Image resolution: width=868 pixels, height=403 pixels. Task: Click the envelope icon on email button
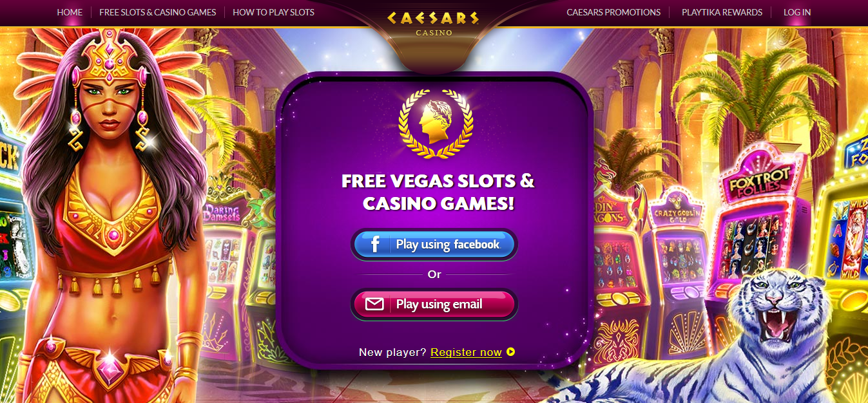click(374, 304)
